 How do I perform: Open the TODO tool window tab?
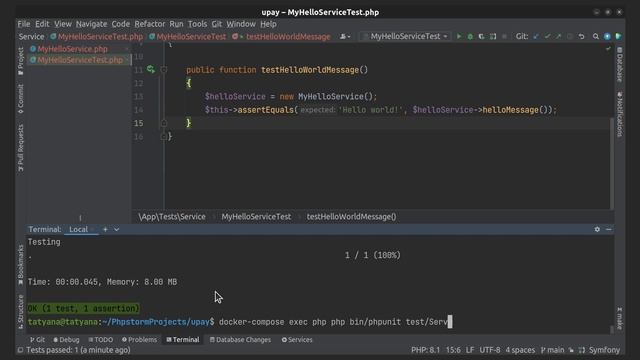pyautogui.click(x=100, y=340)
